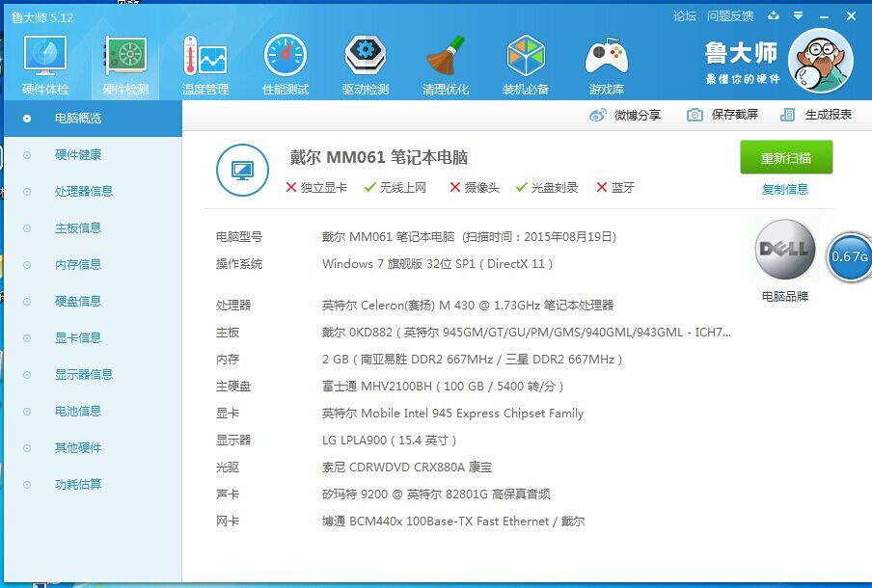
Task: Generate a report with 生成报表
Action: coord(816,115)
